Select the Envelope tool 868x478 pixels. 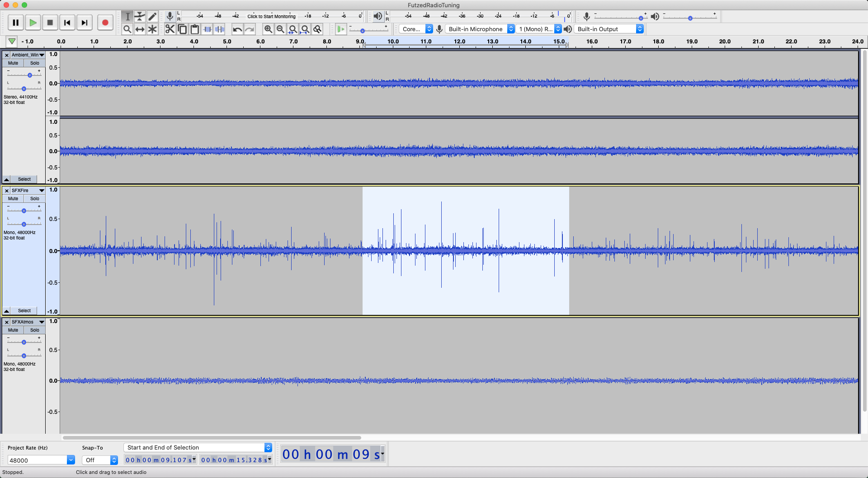(140, 17)
